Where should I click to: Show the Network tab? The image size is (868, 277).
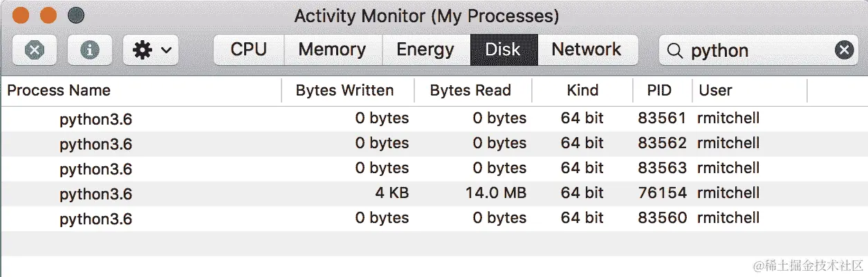pos(587,50)
